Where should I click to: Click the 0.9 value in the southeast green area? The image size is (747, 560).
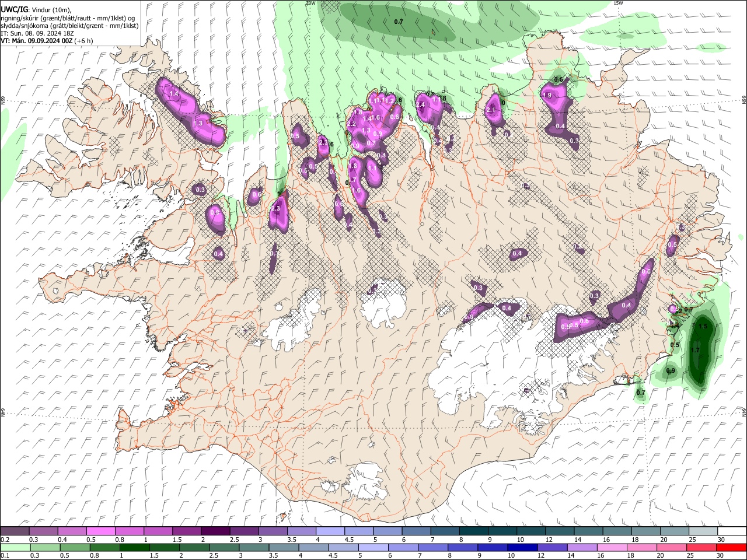tap(671, 370)
